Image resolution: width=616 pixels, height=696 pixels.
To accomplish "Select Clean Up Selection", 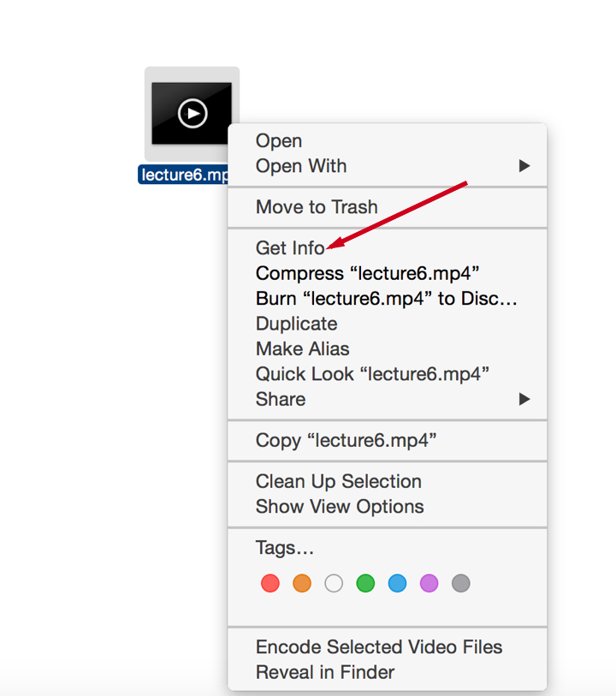I will pyautogui.click(x=339, y=482).
